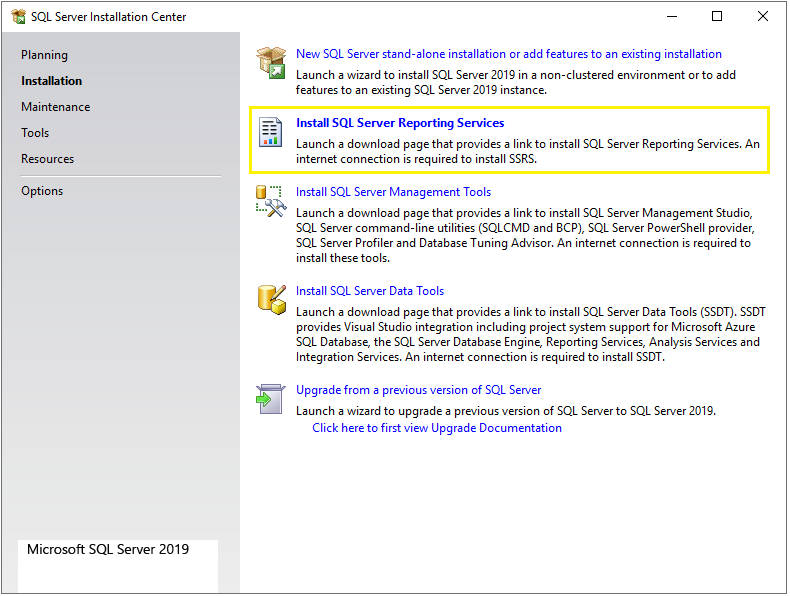Start new SQL Server stand-alone installation
Image resolution: width=790 pixels, height=596 pixels.
[509, 54]
